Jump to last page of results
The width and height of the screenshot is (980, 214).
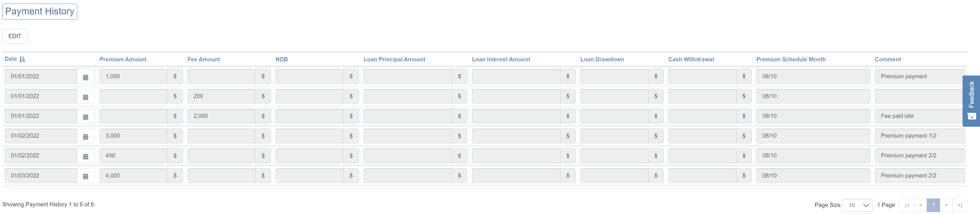[959, 205]
